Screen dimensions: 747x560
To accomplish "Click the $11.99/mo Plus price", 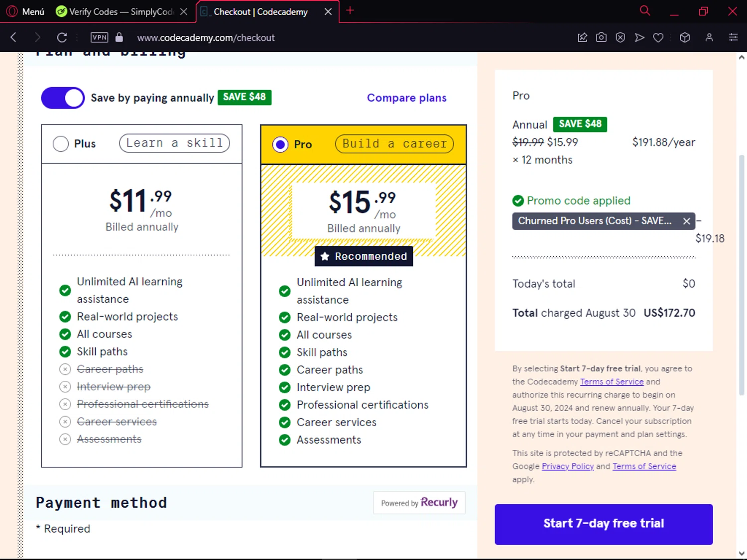I will (x=141, y=202).
